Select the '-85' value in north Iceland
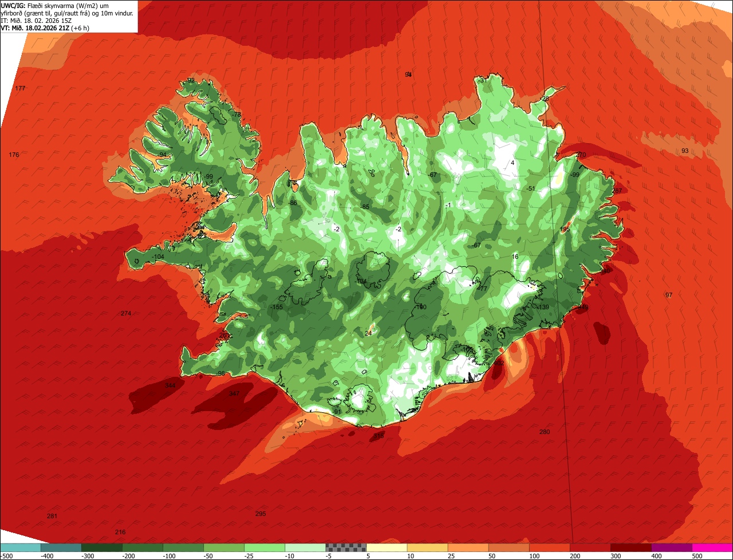The width and height of the screenshot is (733, 560). (364, 207)
